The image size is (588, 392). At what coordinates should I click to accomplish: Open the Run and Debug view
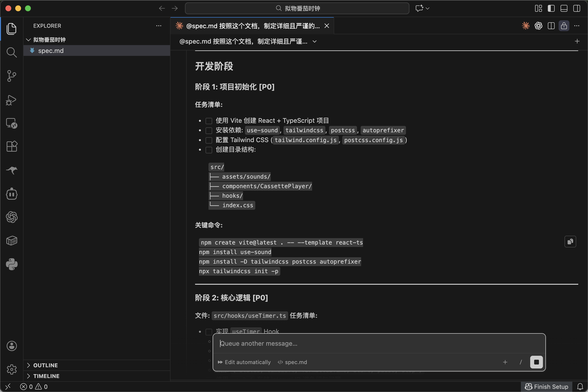pyautogui.click(x=12, y=100)
